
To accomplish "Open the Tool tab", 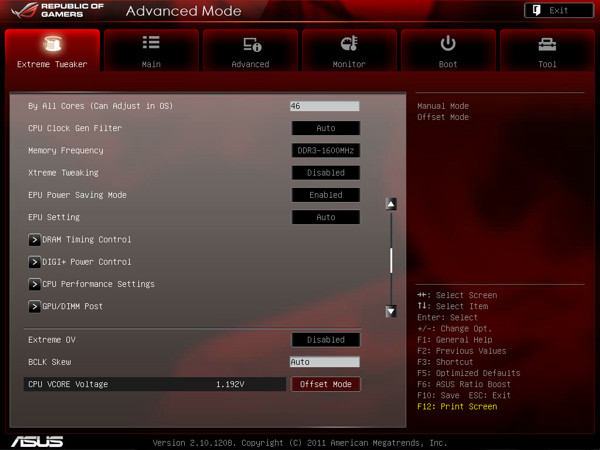I will (x=547, y=50).
